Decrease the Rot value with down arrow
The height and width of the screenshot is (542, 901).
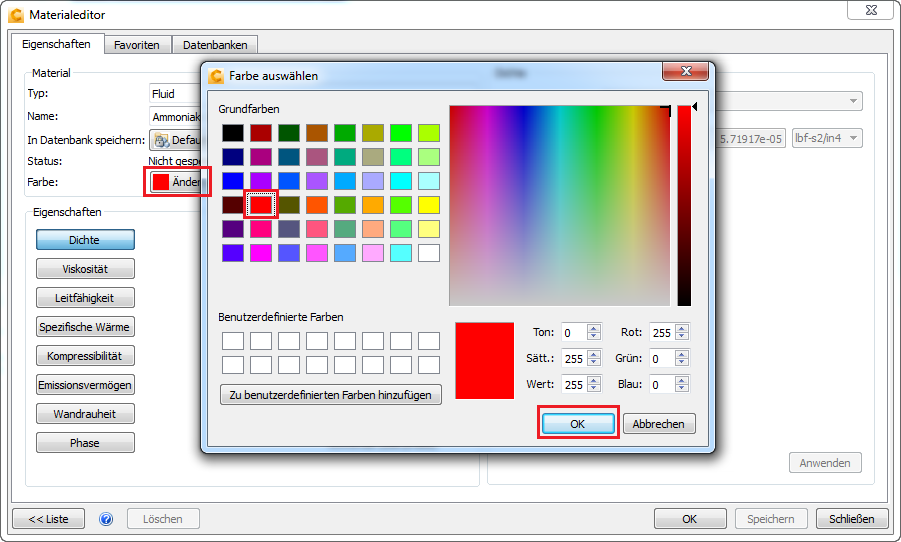(x=682, y=336)
